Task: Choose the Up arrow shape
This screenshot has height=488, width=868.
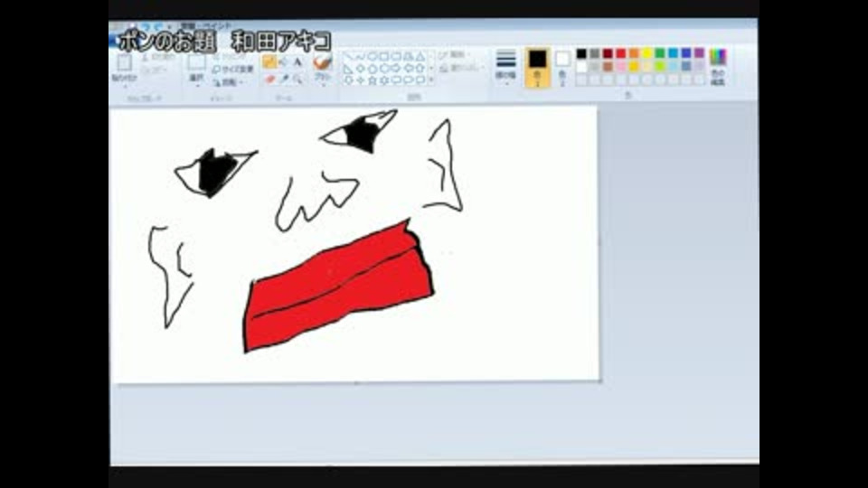Action: pyautogui.click(x=420, y=69)
